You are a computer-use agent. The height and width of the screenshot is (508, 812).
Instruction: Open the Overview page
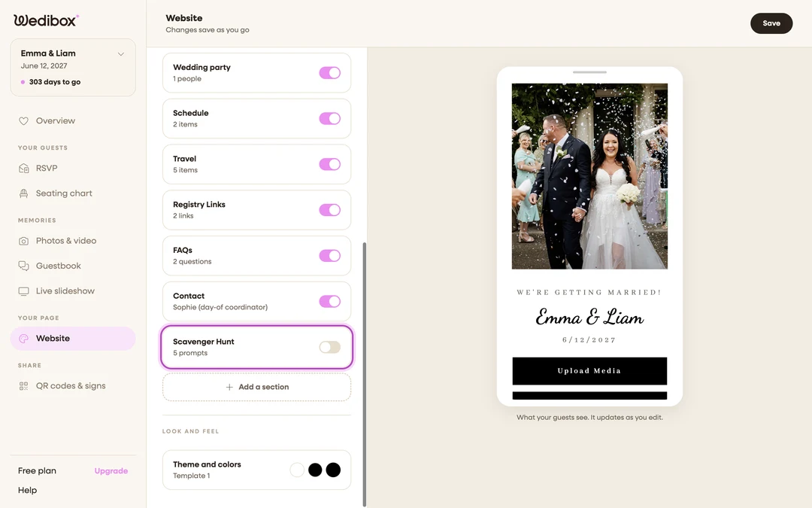point(73,120)
